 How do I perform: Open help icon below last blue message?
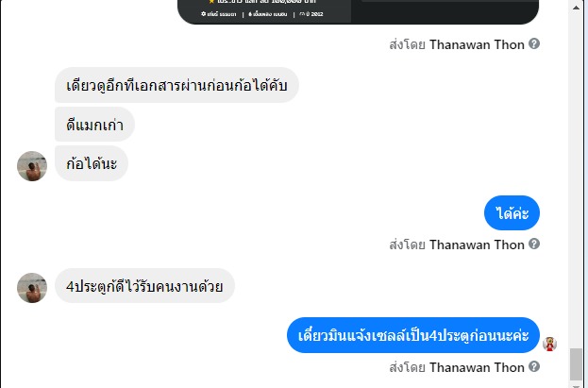click(534, 366)
